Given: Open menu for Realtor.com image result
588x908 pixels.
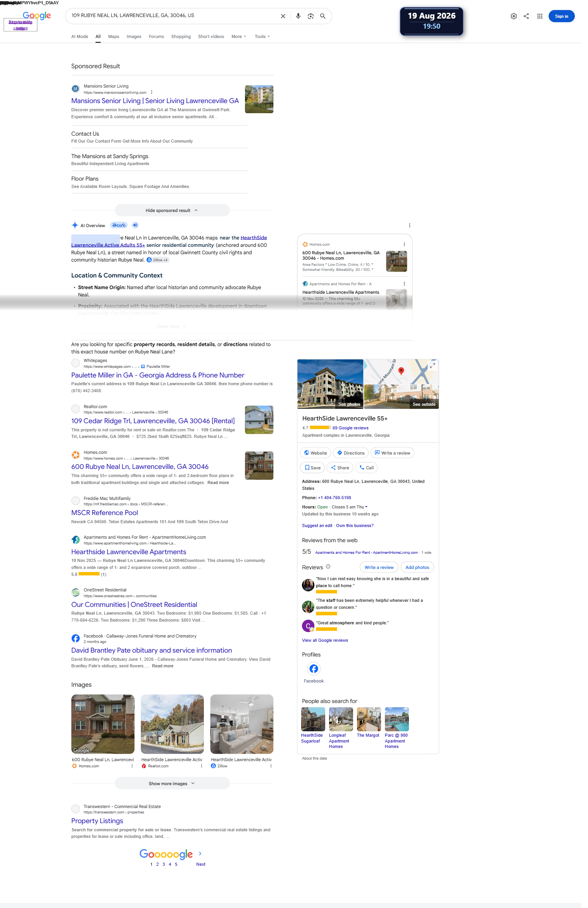Looking at the screenshot, I should tap(202, 766).
